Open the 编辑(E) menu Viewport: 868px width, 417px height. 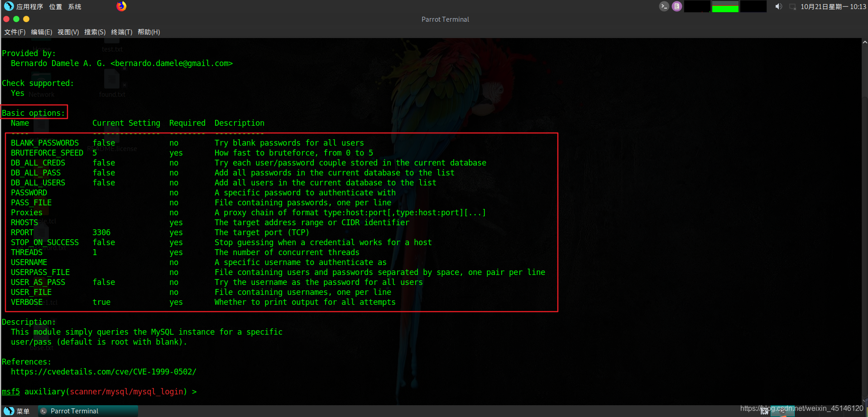[x=41, y=32]
